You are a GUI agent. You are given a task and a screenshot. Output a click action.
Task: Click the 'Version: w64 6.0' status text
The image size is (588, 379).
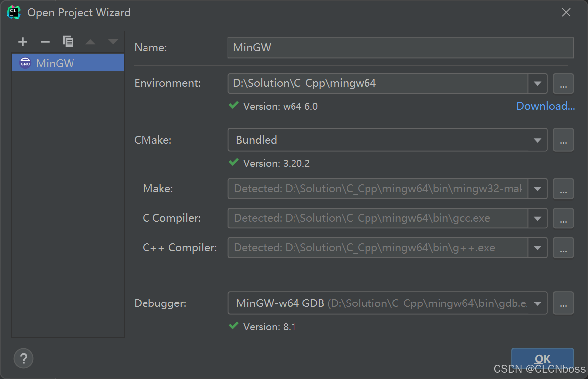[281, 107]
